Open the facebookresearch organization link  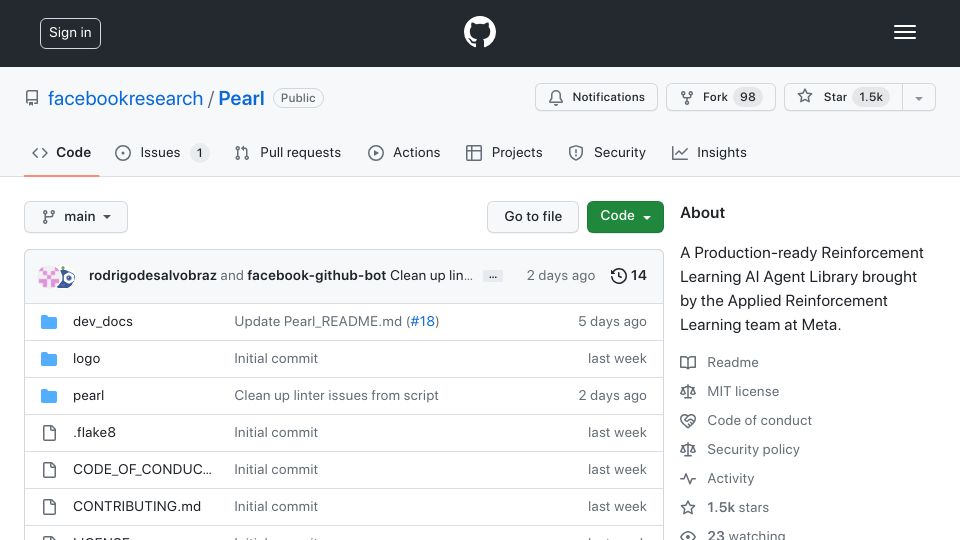tap(126, 98)
